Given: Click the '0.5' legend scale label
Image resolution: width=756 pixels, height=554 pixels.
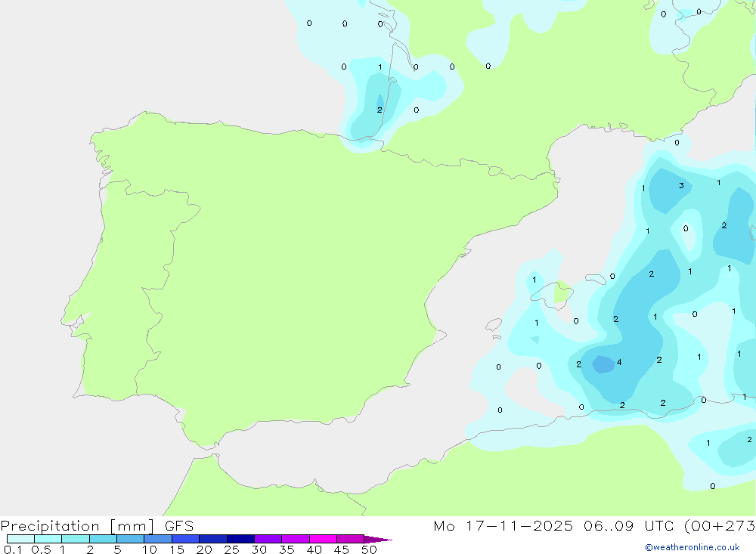Looking at the screenshot, I should (41, 549).
